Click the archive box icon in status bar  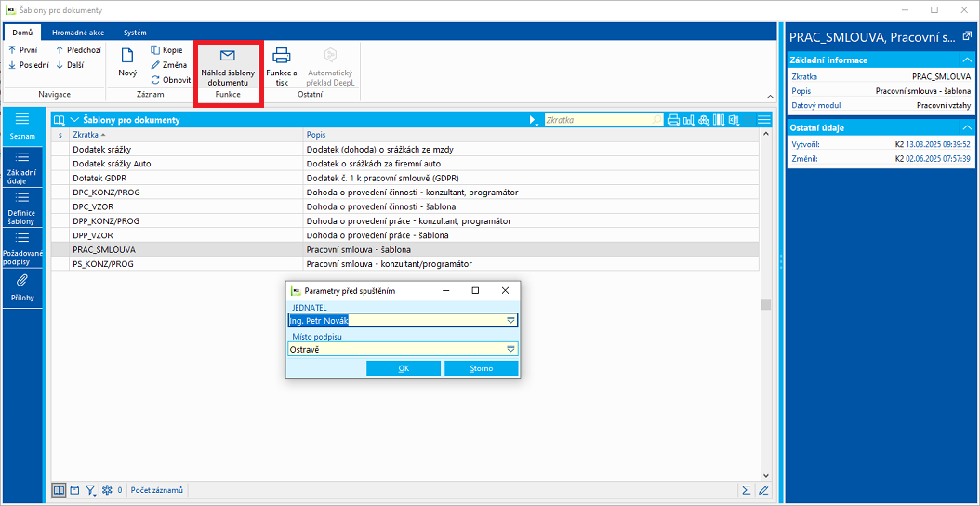[74, 490]
